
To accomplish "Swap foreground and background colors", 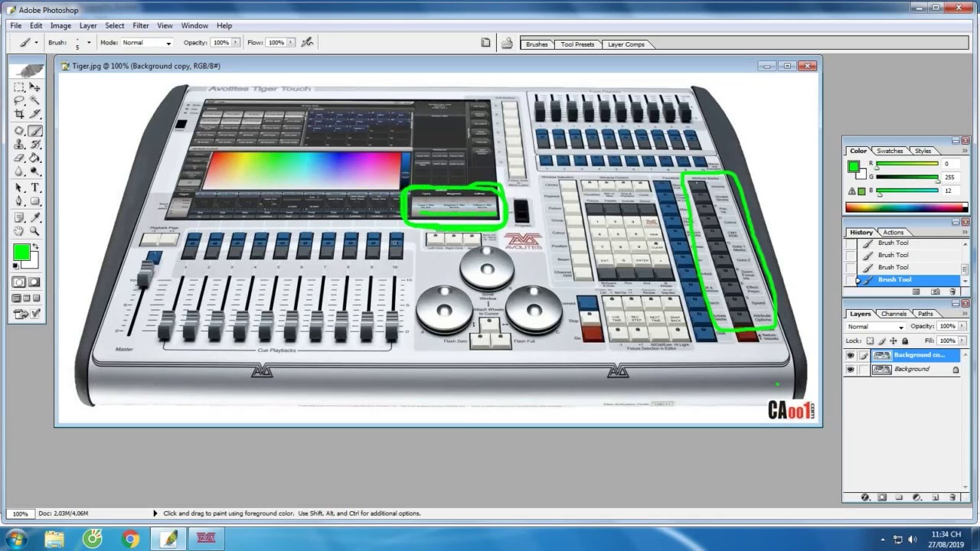I will point(35,247).
